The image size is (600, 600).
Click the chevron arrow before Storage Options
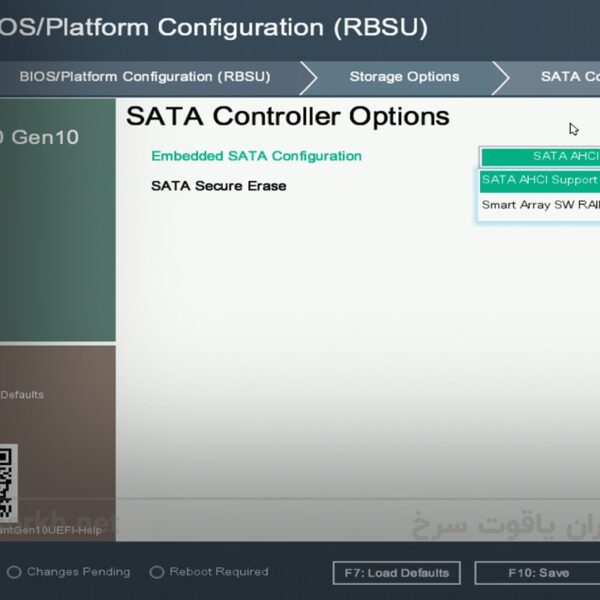[308, 77]
